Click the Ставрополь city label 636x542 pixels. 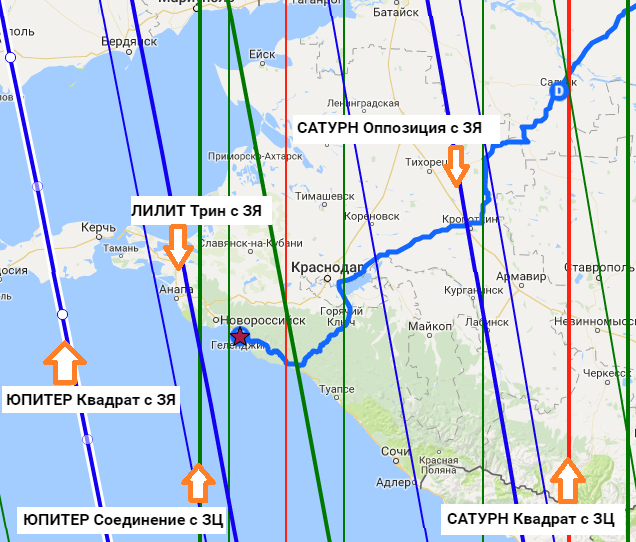click(x=599, y=268)
